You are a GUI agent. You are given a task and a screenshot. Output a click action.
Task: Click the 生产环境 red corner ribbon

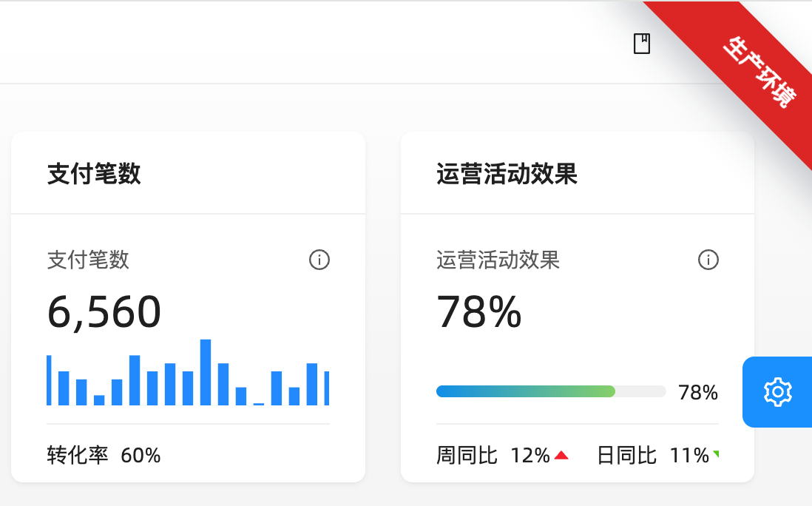(759, 72)
